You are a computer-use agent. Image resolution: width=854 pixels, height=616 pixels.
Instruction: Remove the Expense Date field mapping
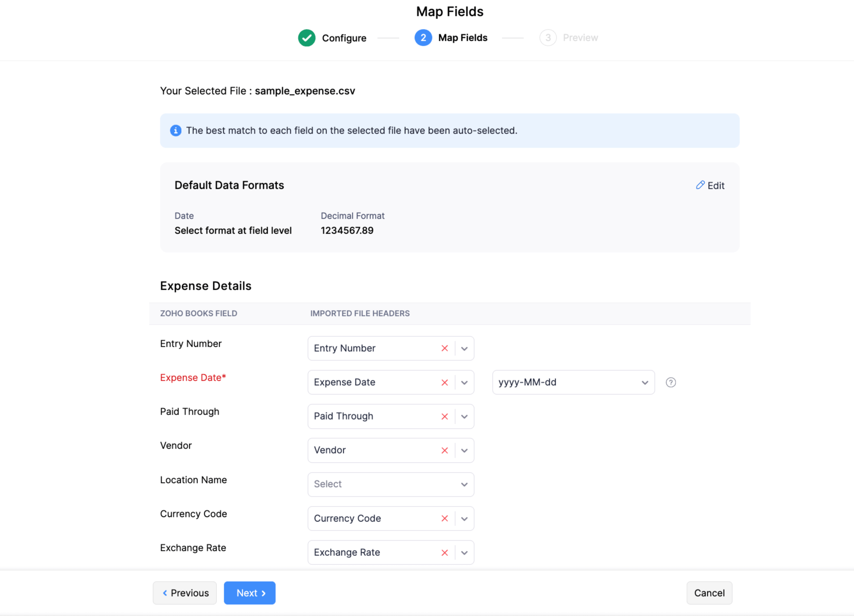point(444,382)
